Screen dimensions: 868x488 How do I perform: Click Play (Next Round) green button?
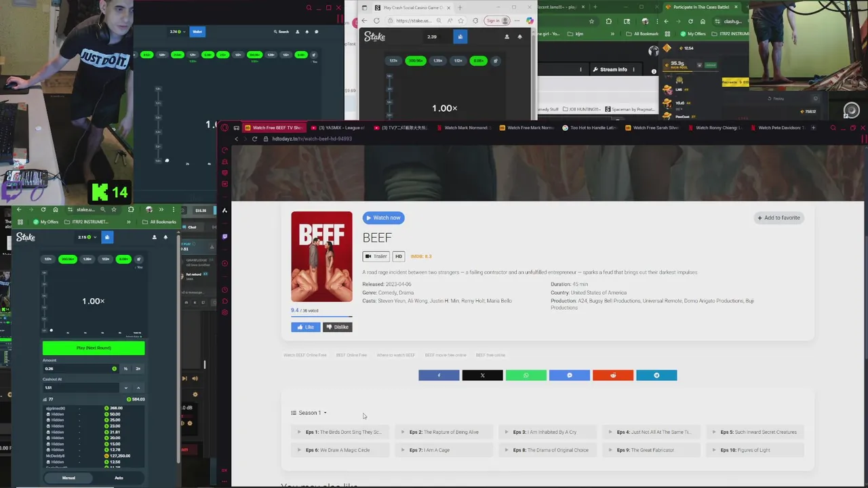94,348
